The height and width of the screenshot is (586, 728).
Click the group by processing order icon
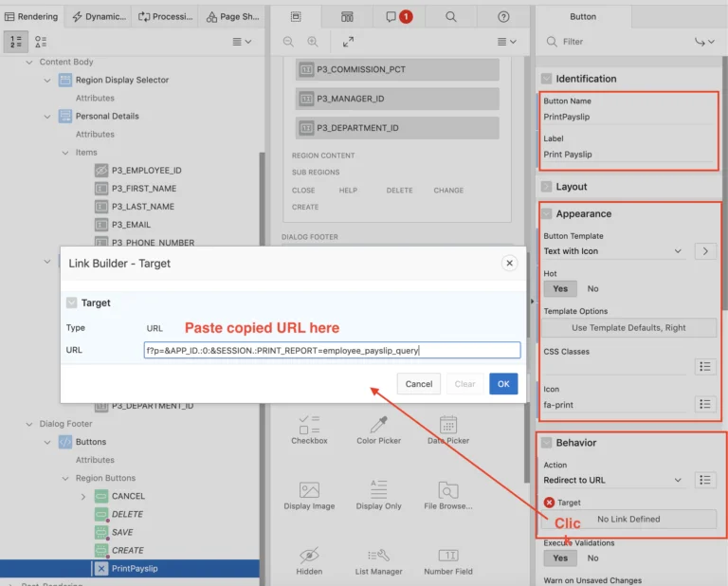[16, 42]
